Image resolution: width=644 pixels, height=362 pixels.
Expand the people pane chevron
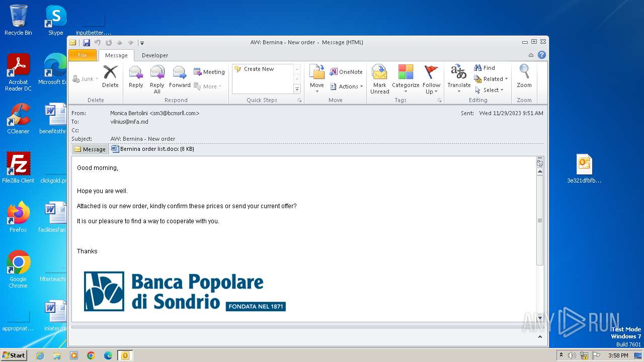(540, 337)
